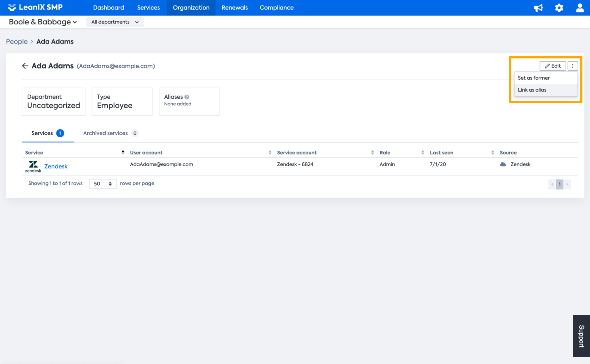Click the Zendesk logo icon in service row
Viewport: 590px width, 364px height.
33,166
